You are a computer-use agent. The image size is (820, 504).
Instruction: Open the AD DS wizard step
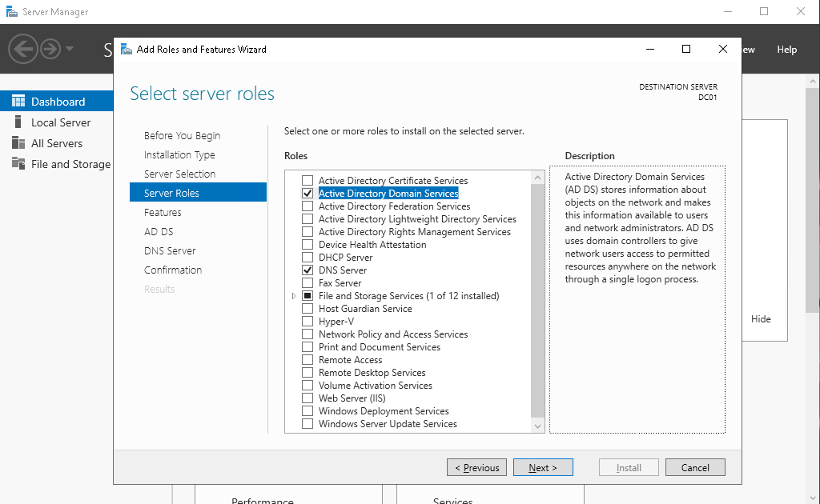159,231
